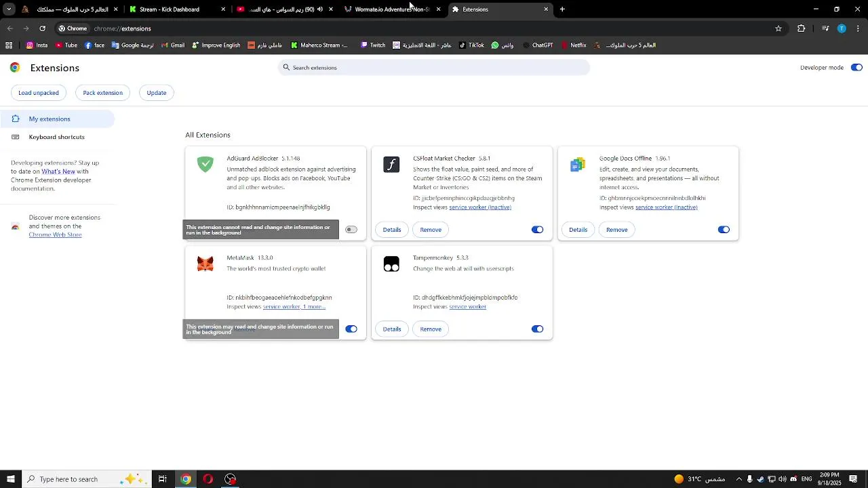Click the microphone tray icon
The height and width of the screenshot is (488, 868).
click(749, 479)
